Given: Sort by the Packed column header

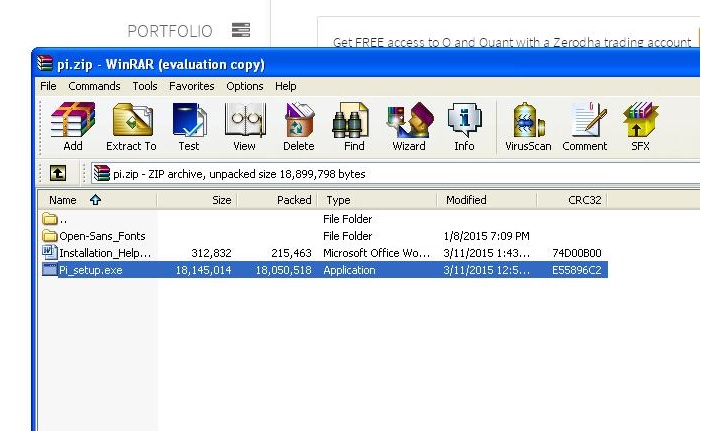Looking at the screenshot, I should pos(277,200).
